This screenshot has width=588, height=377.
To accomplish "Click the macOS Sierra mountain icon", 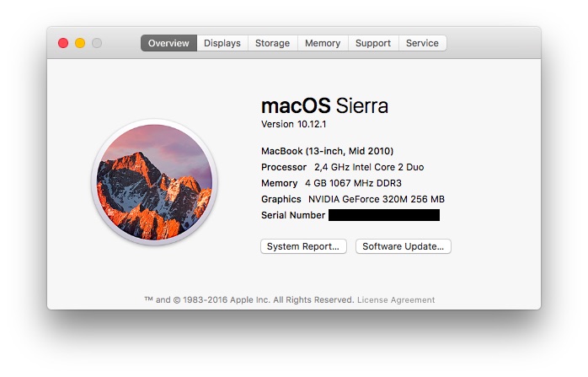I will 154,182.
